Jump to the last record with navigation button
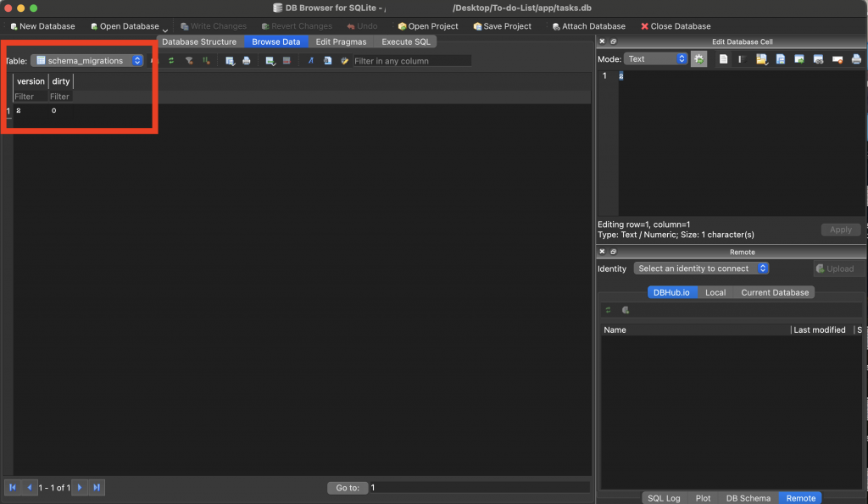868x504 pixels. (97, 487)
